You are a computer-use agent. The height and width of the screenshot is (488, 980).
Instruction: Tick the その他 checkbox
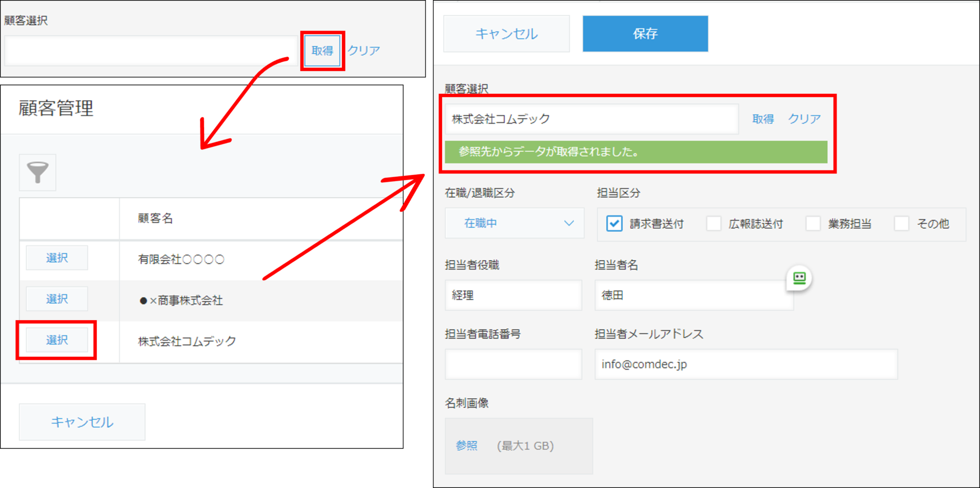901,224
